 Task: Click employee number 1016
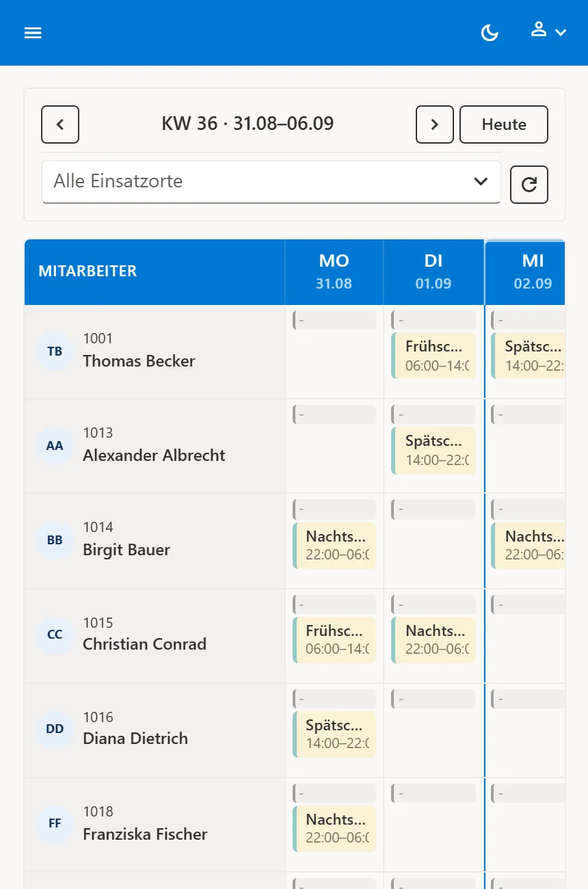[x=98, y=717]
